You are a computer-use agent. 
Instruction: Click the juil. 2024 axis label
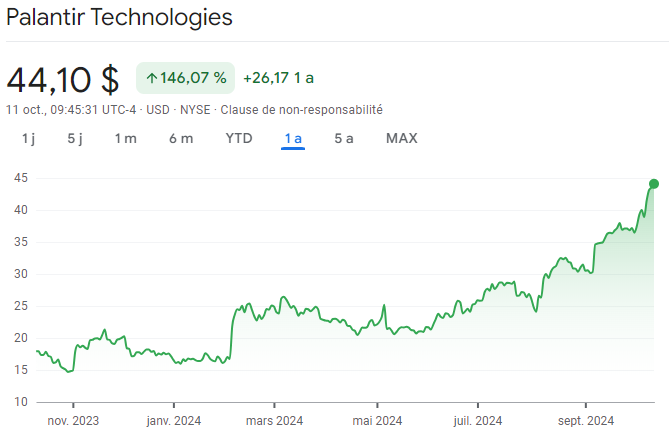click(477, 421)
